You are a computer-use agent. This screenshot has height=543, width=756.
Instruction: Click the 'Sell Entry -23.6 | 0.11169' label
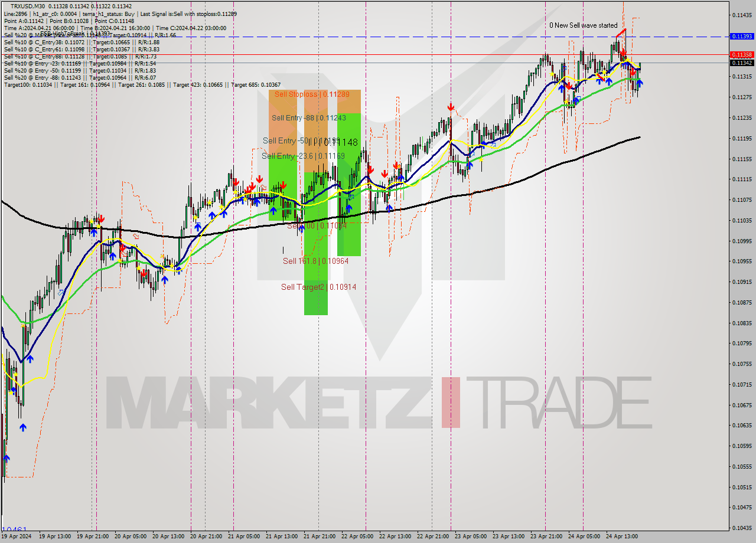(x=303, y=156)
